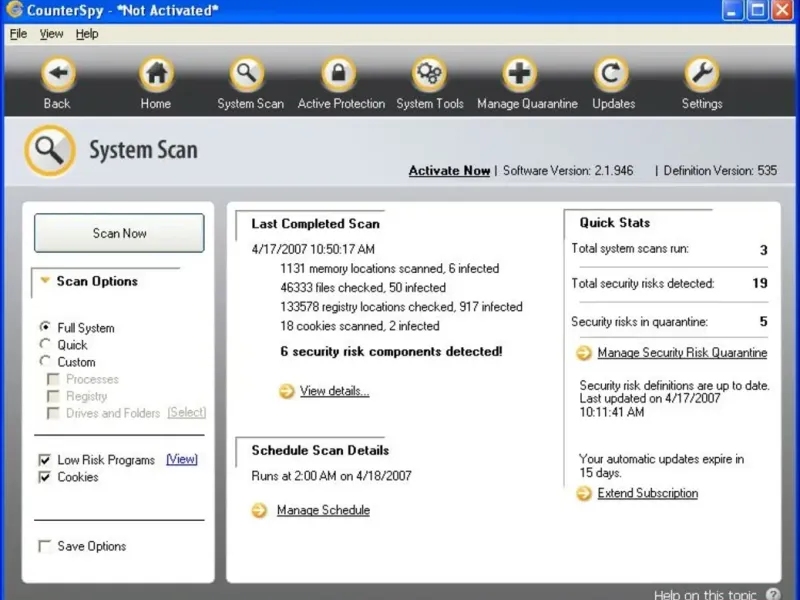Collapse the Scan Options section triangle

point(45,280)
